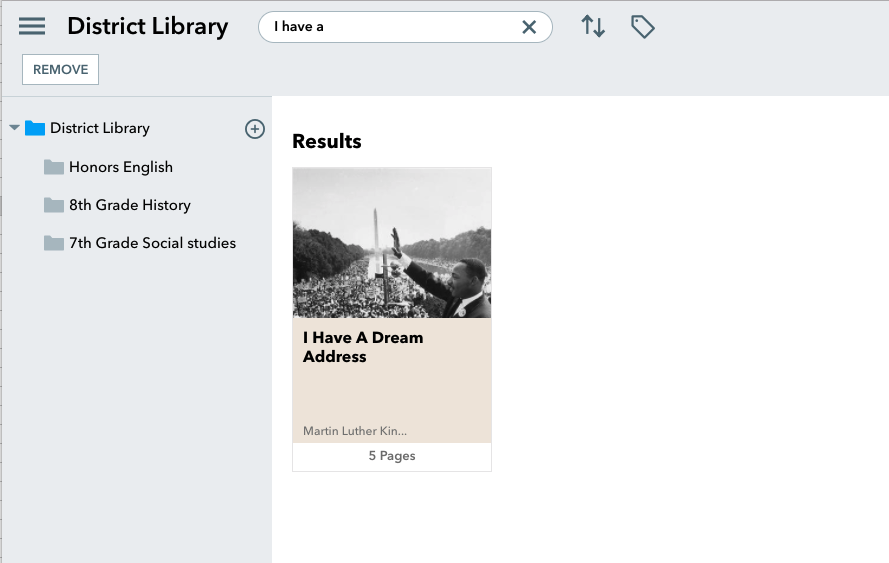Collapse the District Library tree arrow

pyautogui.click(x=15, y=128)
